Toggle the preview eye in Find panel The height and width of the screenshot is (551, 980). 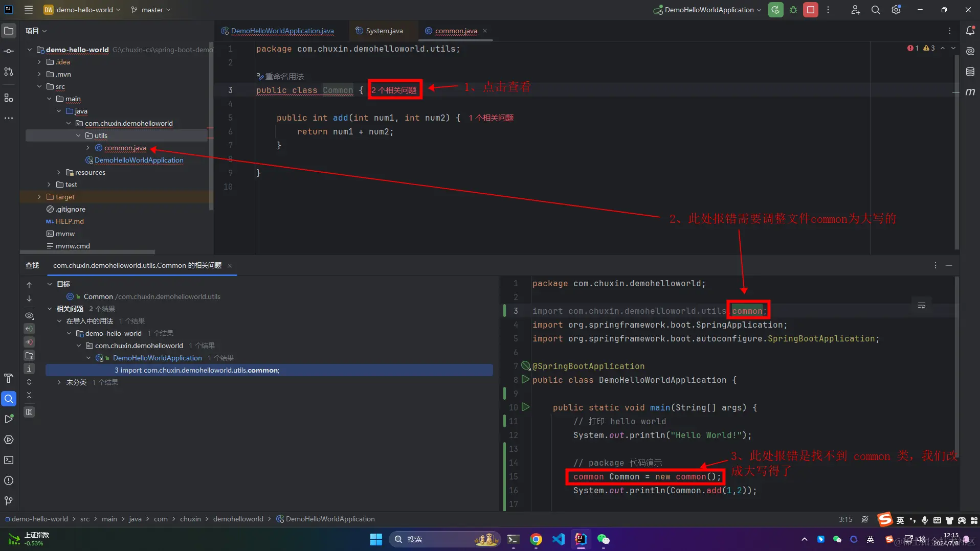click(29, 316)
